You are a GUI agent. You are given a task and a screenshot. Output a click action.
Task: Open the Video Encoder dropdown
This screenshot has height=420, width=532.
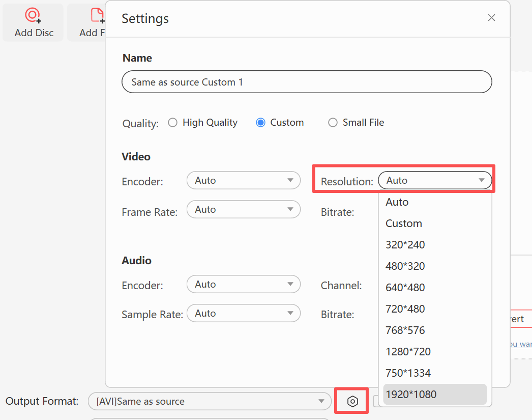click(244, 180)
